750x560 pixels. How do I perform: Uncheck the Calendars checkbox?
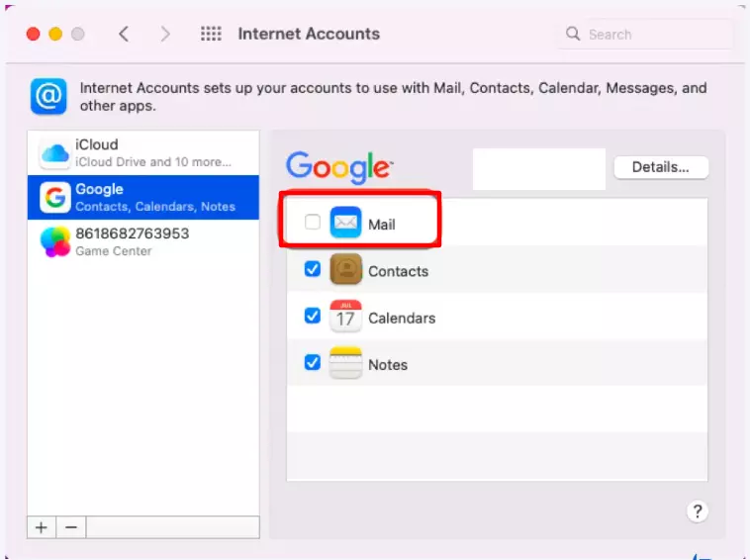(x=313, y=316)
